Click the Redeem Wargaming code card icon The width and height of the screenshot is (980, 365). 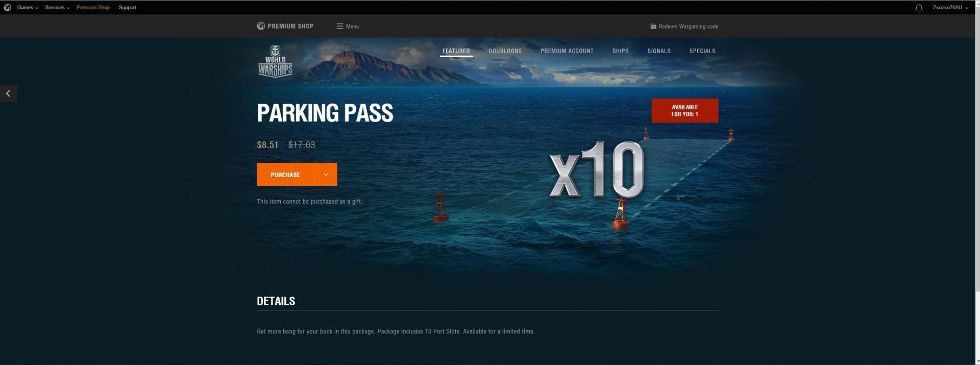click(653, 26)
